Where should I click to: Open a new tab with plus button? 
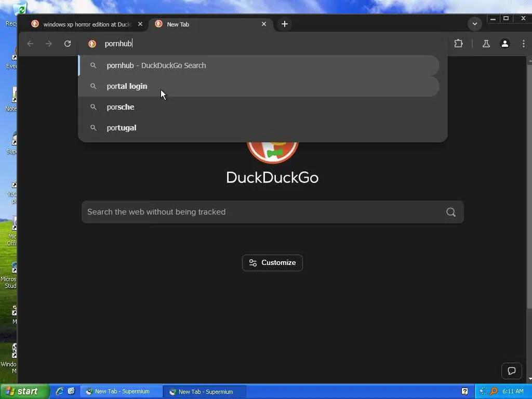tap(285, 24)
